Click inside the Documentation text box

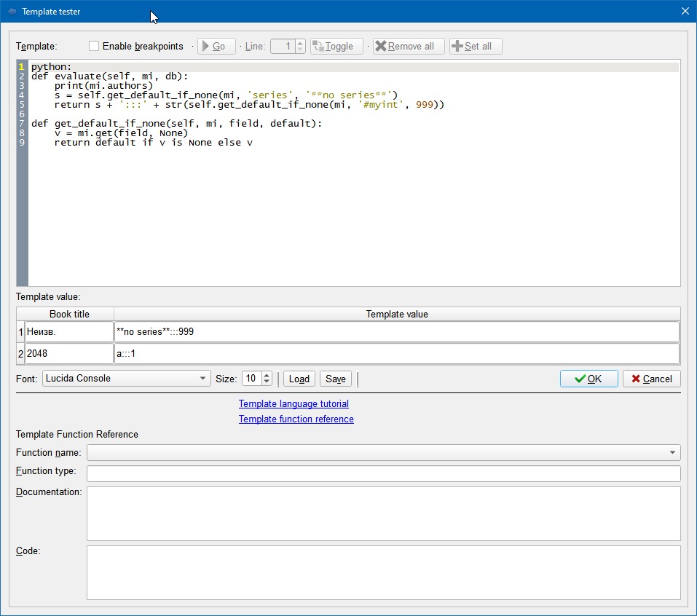[x=383, y=513]
